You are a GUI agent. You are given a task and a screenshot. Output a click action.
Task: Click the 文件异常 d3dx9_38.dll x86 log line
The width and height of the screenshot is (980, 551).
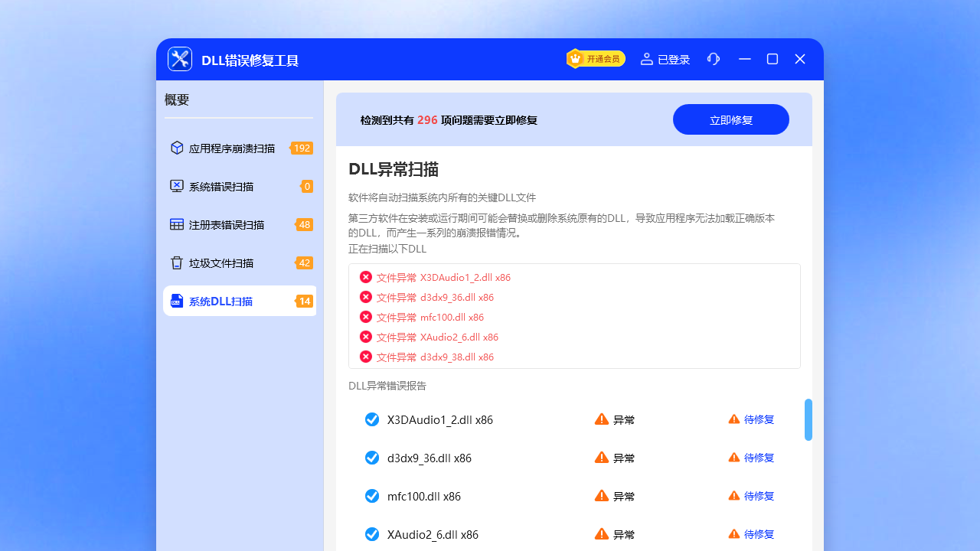click(435, 357)
